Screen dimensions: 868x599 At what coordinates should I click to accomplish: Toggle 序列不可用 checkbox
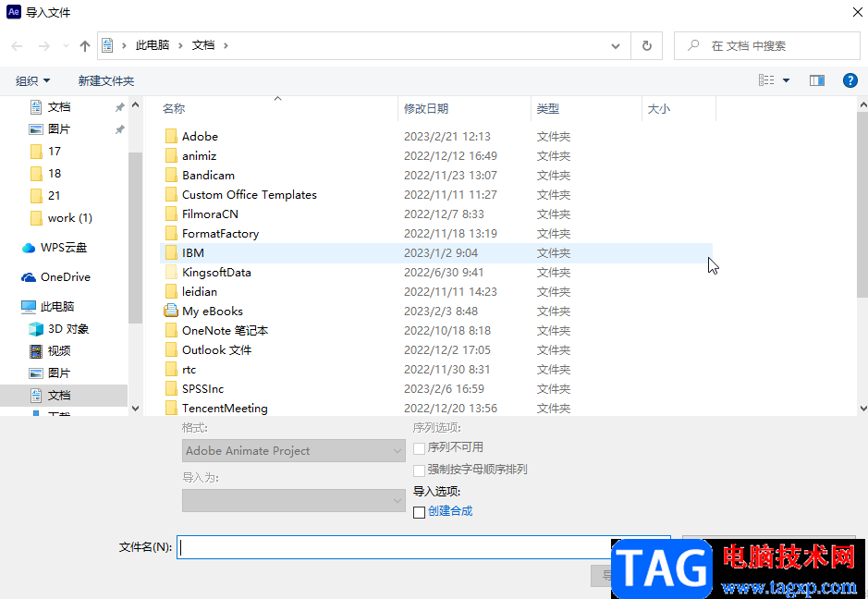pos(419,448)
